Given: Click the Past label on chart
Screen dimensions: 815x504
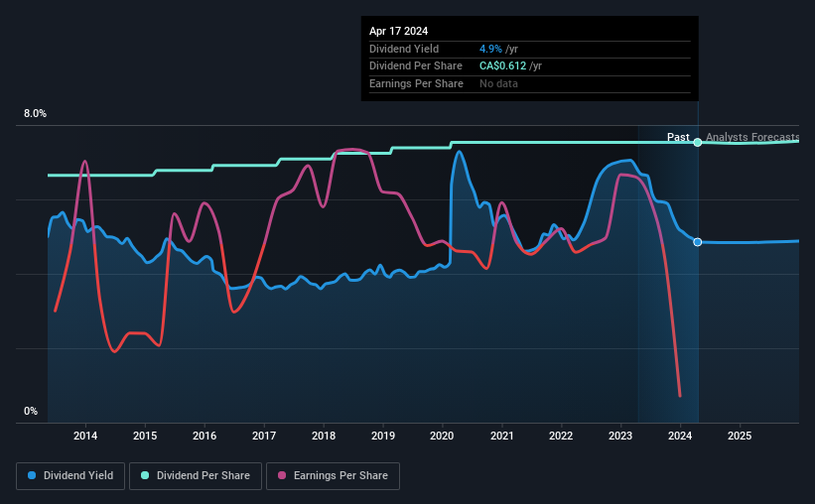Looking at the screenshot, I should click(x=678, y=137).
